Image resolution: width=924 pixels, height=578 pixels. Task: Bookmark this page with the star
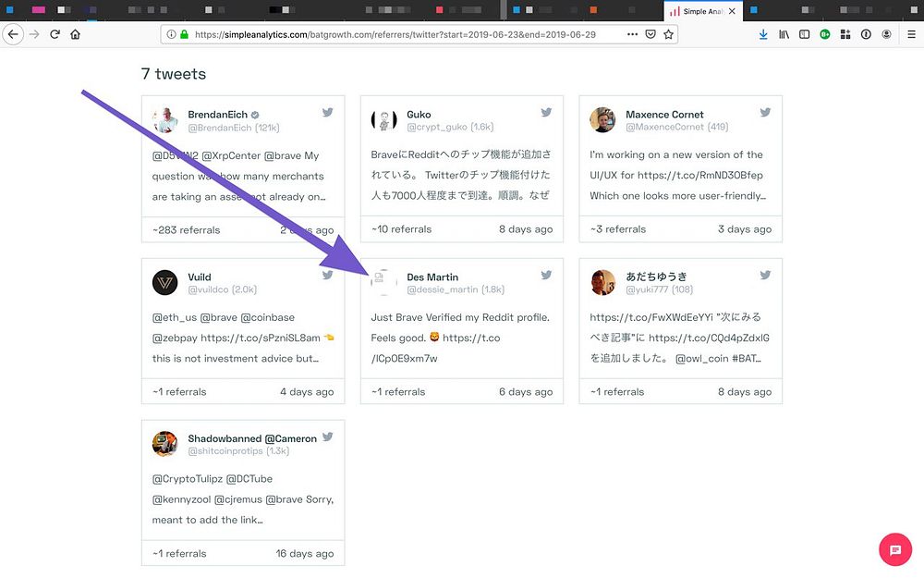click(x=668, y=34)
